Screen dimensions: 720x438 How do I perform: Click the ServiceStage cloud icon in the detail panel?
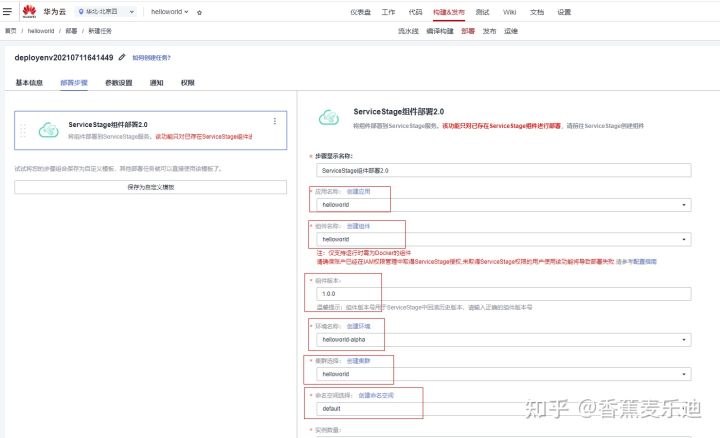pos(329,118)
